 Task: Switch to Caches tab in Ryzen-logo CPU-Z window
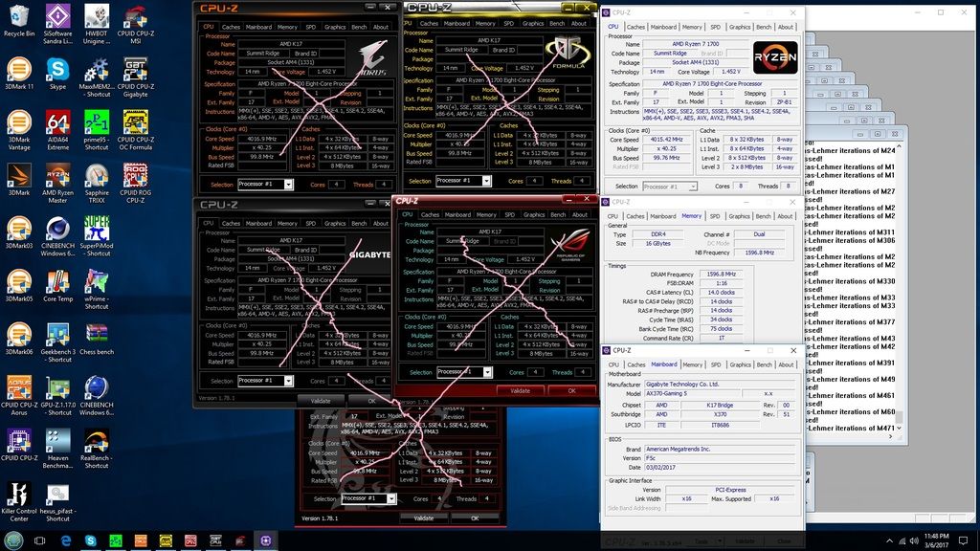[635, 27]
